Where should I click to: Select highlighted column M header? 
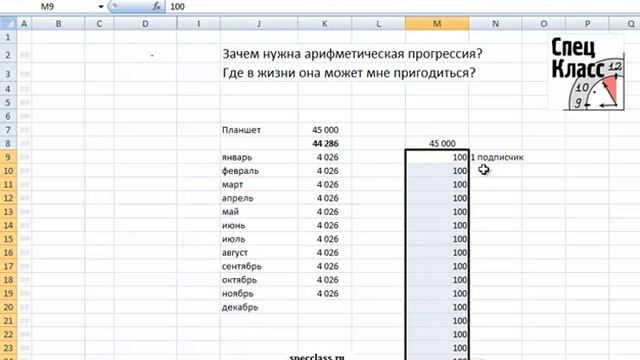437,24
